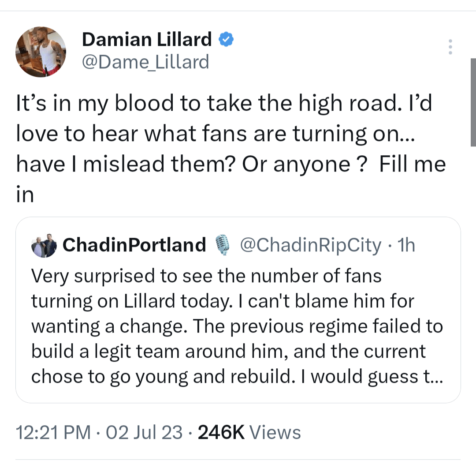Viewport: 476px width, 468px height.
Task: Open Damian Lillard's profile picture
Action: click(41, 52)
